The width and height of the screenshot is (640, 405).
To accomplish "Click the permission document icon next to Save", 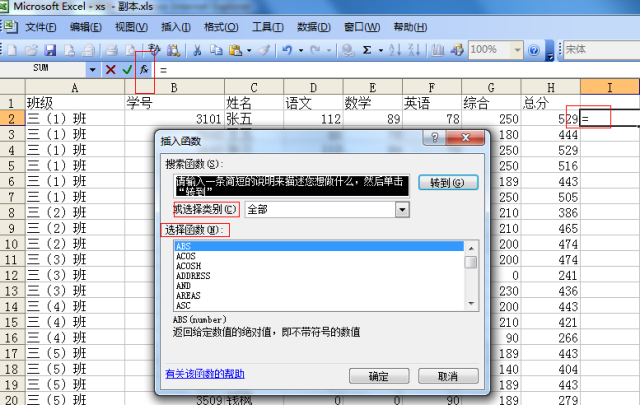I will click(x=69, y=50).
